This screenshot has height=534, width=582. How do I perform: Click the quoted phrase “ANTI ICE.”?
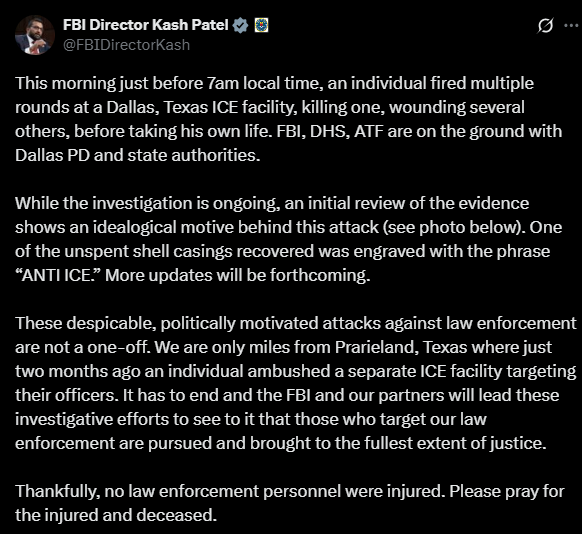coord(58,275)
